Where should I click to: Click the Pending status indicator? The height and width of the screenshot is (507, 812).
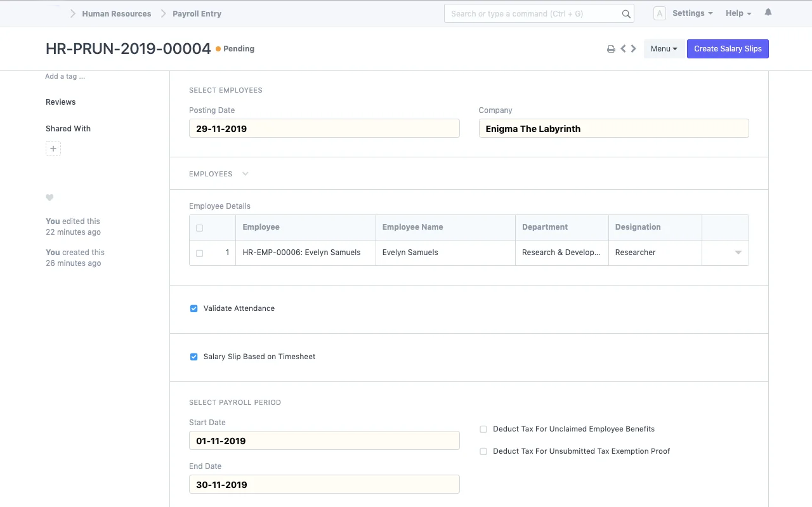click(235, 48)
